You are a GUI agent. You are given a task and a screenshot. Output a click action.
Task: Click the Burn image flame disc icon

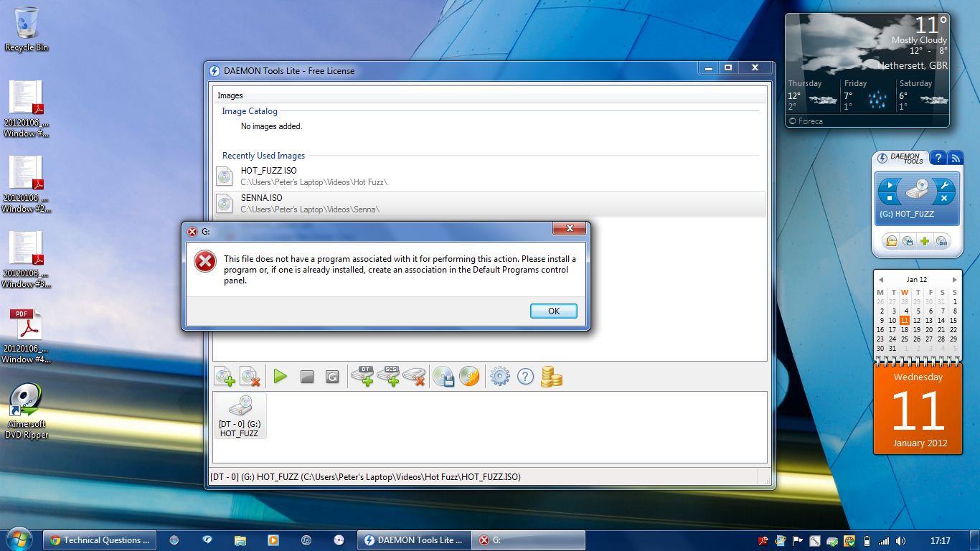pyautogui.click(x=469, y=377)
